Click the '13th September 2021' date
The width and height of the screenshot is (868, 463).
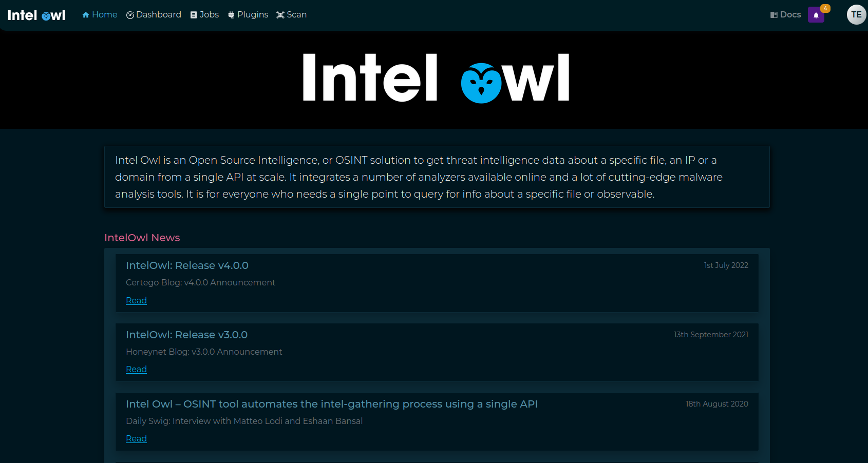click(x=711, y=335)
